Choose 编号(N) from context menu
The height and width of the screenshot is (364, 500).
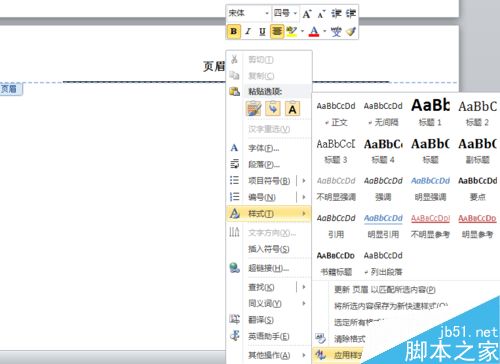pyautogui.click(x=262, y=197)
